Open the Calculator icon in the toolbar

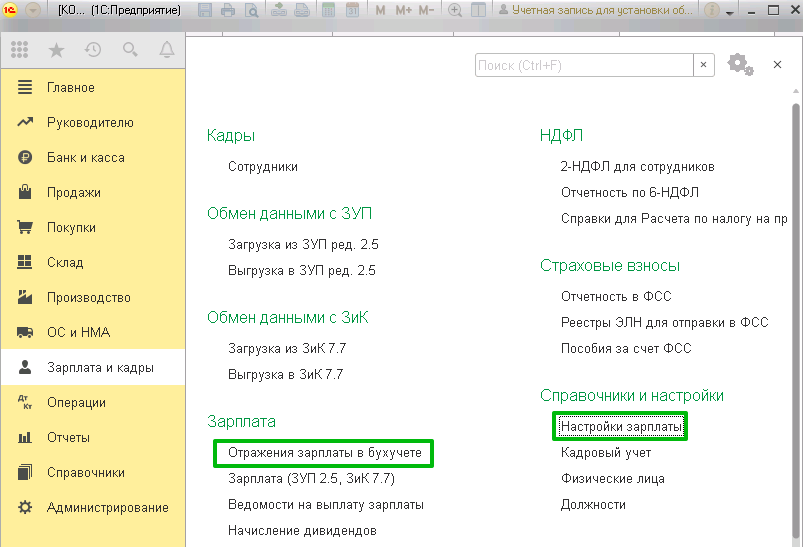[328, 10]
